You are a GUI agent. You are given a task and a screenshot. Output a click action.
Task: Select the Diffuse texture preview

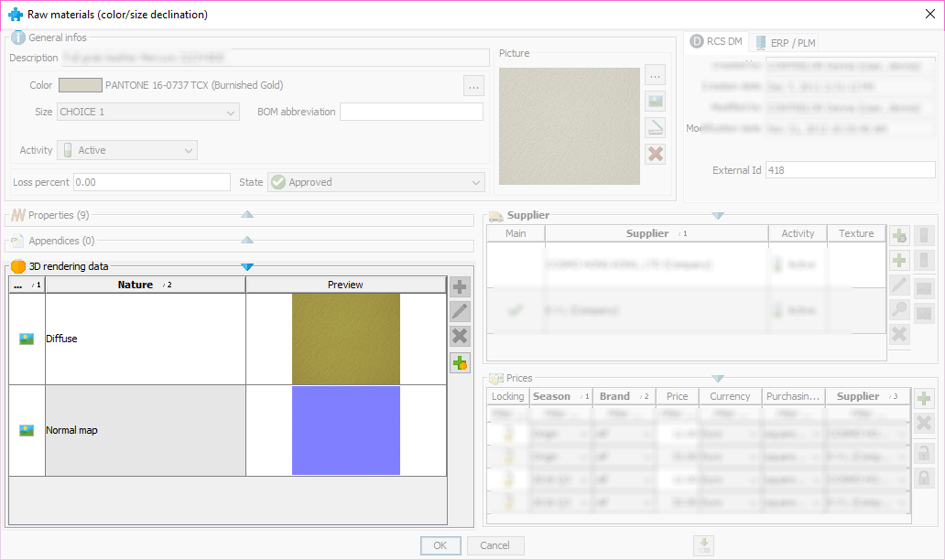point(346,339)
